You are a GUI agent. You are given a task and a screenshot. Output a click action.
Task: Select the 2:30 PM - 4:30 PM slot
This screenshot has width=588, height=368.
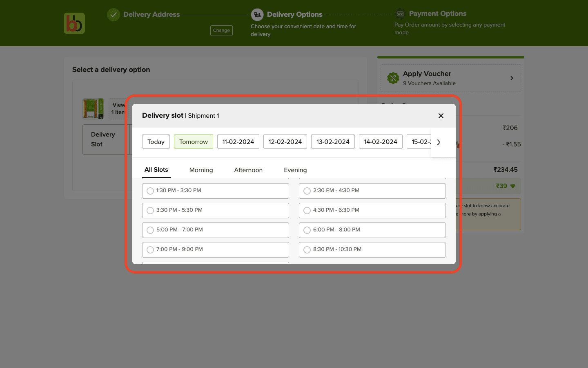click(372, 191)
